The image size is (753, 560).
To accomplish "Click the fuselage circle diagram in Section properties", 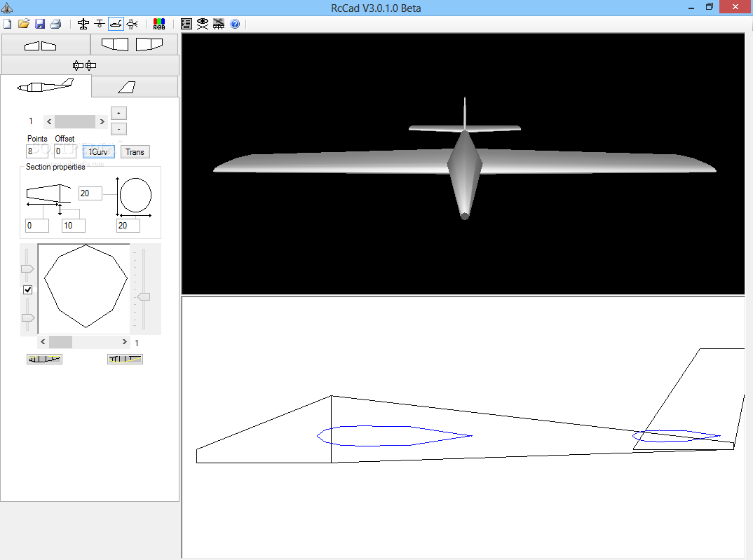I will [x=135, y=197].
